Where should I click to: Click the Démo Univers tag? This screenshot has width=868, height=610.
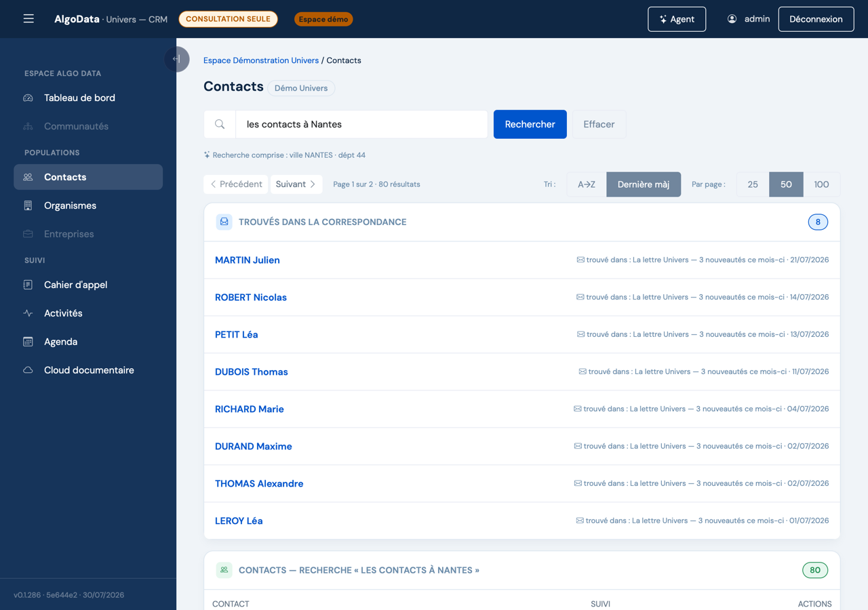point(301,88)
